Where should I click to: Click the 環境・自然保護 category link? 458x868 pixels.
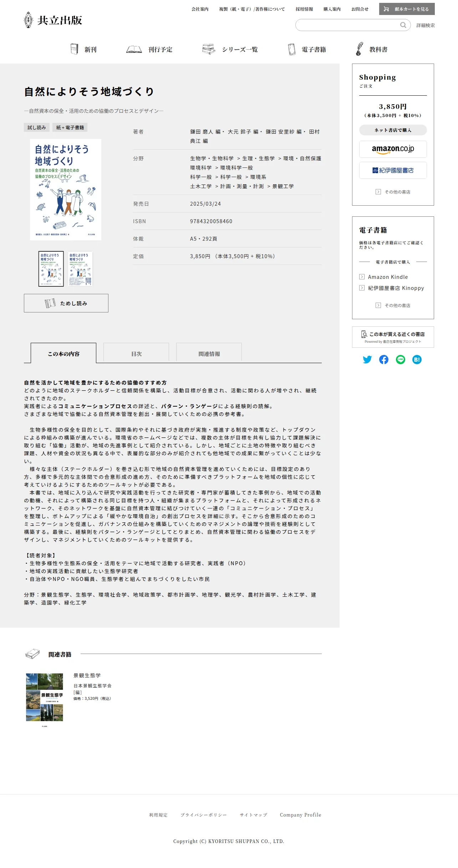(302, 158)
